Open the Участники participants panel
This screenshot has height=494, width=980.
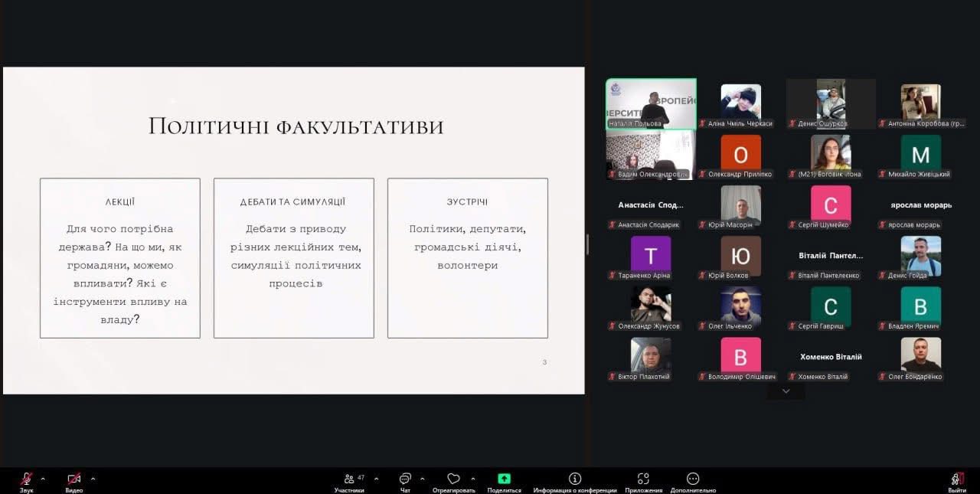pyautogui.click(x=350, y=479)
